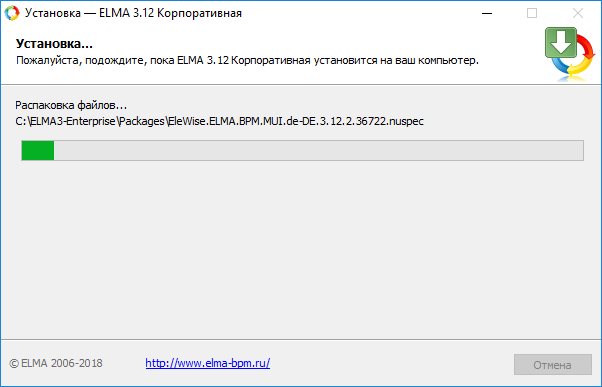Click the Packages folder segment in file path
This screenshot has height=387, width=602.
(x=142, y=121)
